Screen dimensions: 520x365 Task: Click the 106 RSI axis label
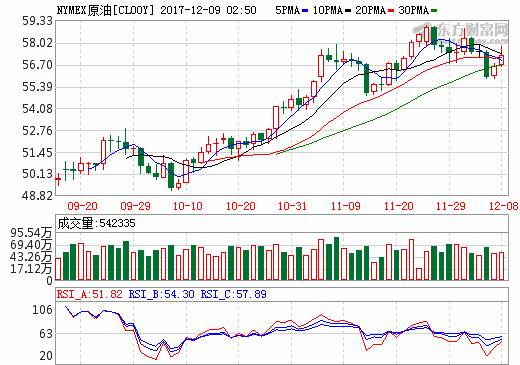click(42, 310)
